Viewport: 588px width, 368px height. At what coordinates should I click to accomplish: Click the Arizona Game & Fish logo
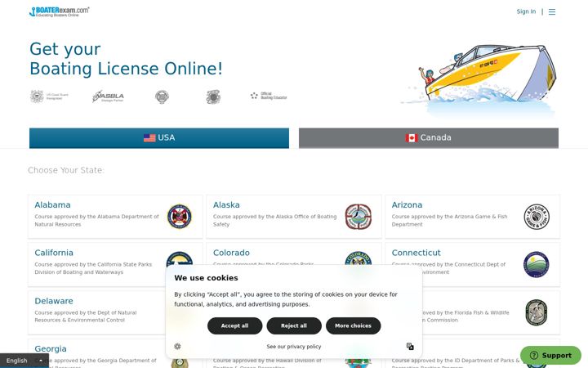click(537, 217)
